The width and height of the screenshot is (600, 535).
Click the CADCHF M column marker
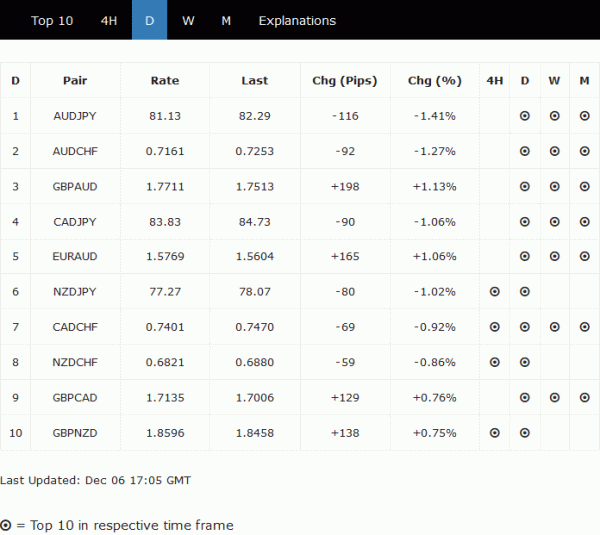point(584,327)
